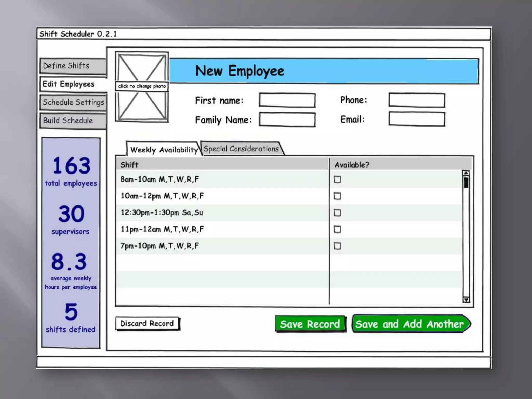Click into the Email text field
This screenshot has height=399, width=532.
417,119
